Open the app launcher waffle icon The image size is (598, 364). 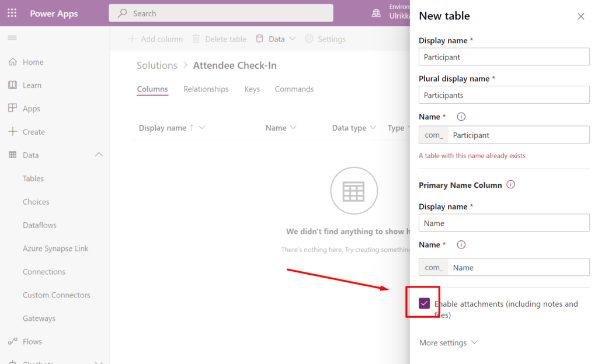tap(12, 13)
